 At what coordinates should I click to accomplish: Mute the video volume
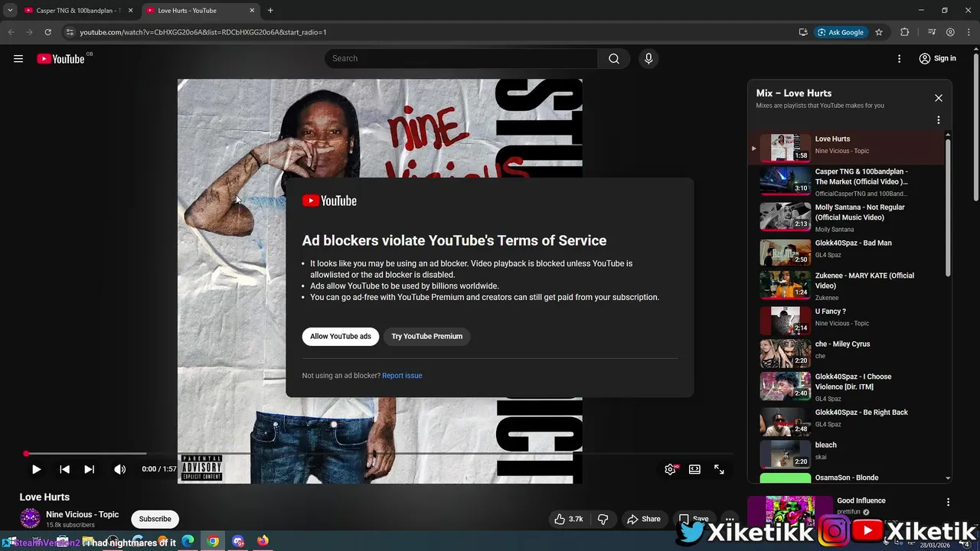coord(119,469)
